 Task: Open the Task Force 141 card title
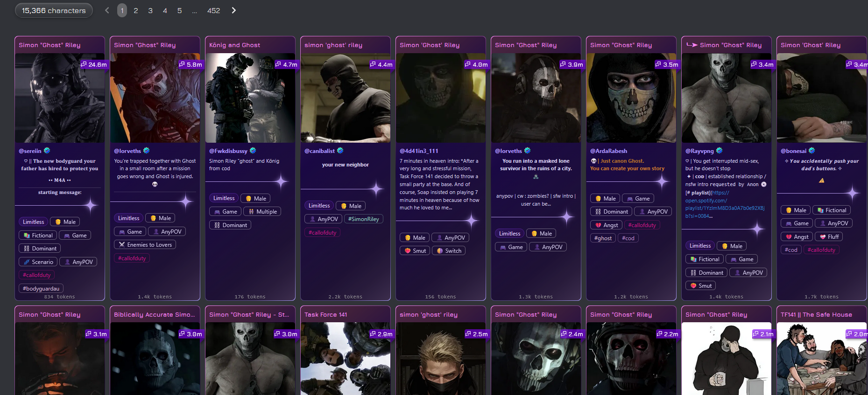[326, 315]
